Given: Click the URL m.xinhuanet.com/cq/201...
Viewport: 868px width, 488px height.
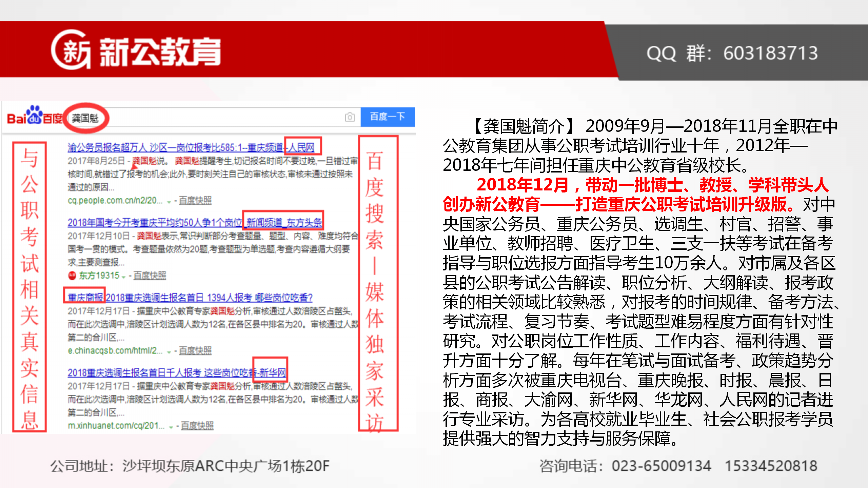Looking at the screenshot, I should 116,426.
